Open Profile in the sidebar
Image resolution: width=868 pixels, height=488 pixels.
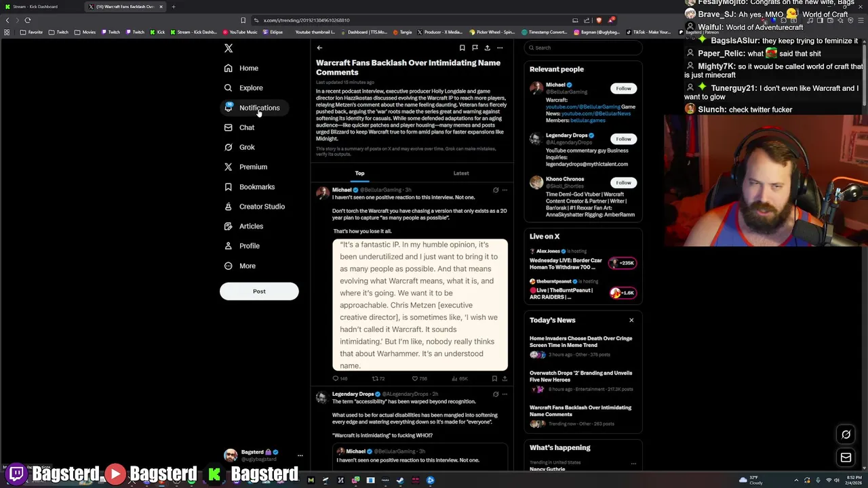pos(242,245)
